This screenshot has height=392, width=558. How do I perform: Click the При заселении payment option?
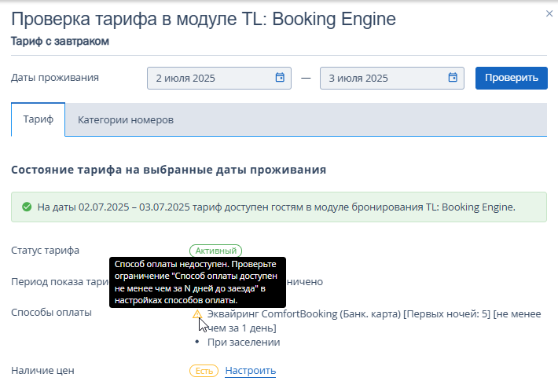[244, 343]
